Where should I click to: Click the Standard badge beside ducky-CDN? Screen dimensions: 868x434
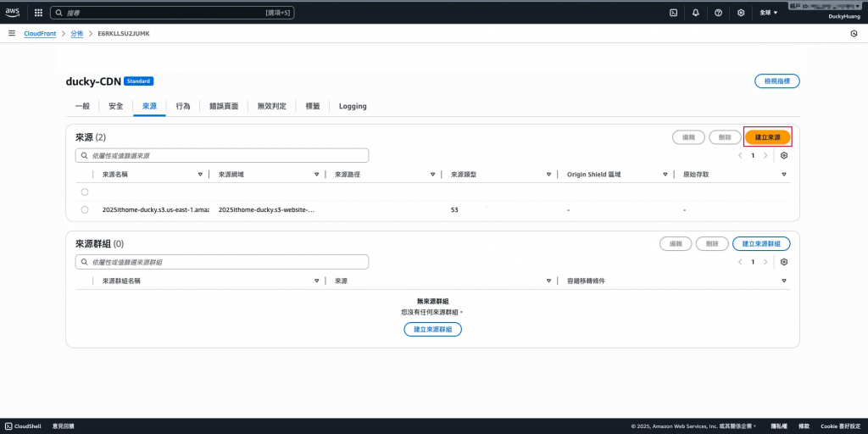pos(138,81)
